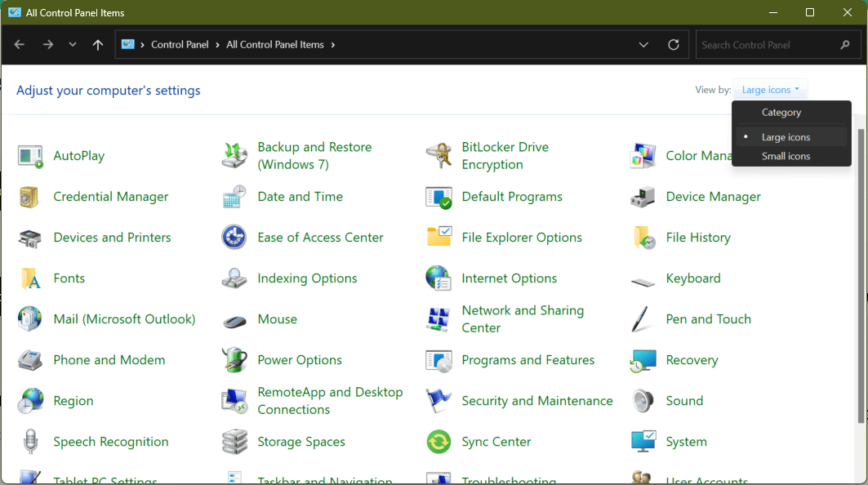Click the Device Manager icon
The image size is (868, 485).
pyautogui.click(x=643, y=197)
